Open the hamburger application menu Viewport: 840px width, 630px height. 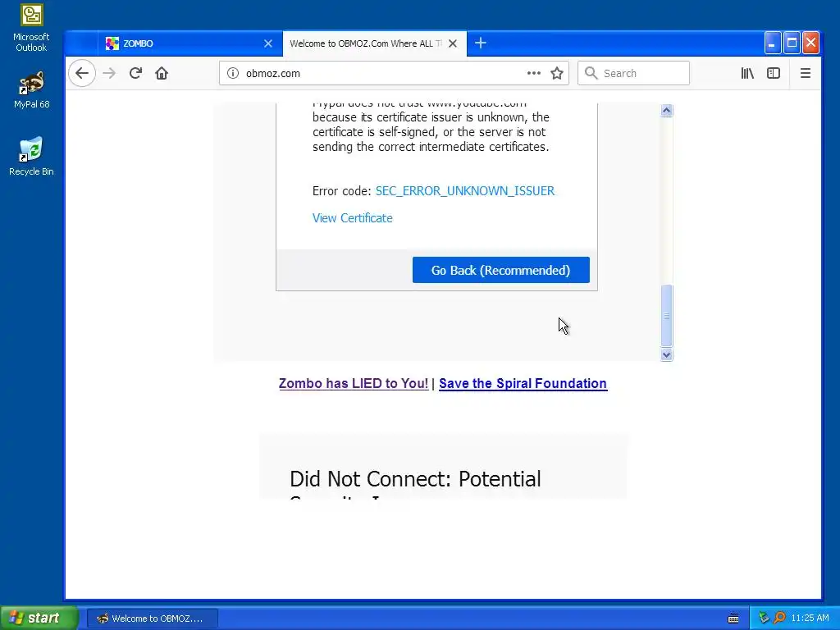(806, 73)
